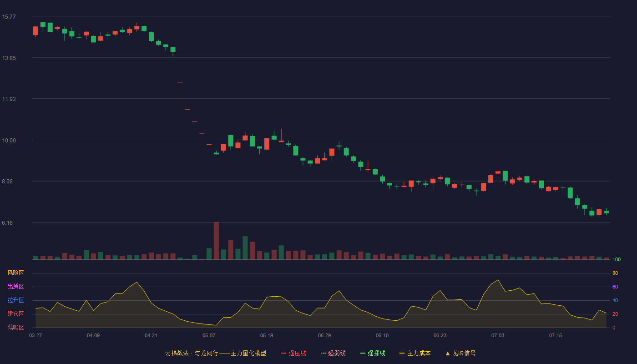
Task: Click the 04-21 date label
Action: [x=151, y=335]
